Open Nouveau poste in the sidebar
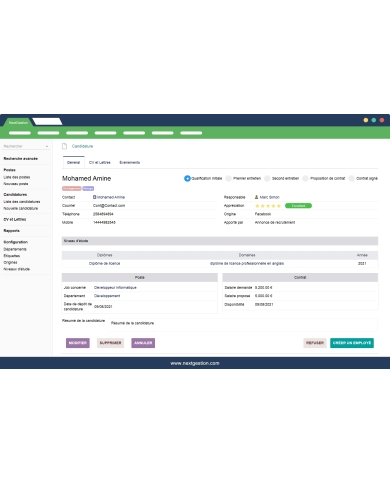 point(16,184)
